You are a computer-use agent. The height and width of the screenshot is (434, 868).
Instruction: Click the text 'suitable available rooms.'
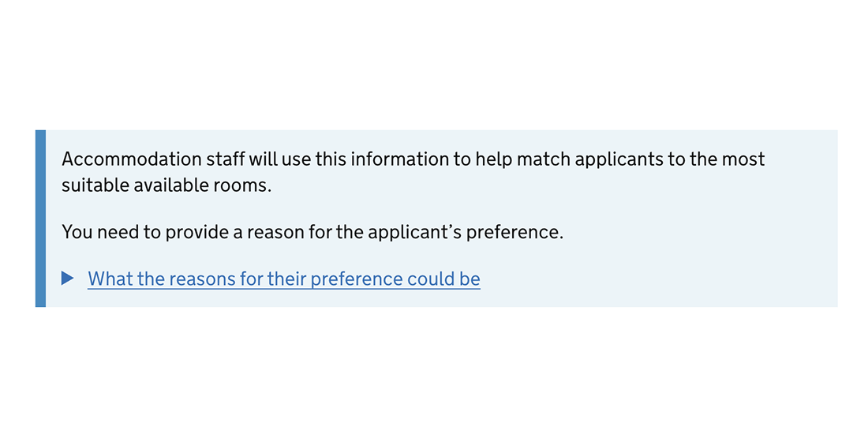click(166, 185)
